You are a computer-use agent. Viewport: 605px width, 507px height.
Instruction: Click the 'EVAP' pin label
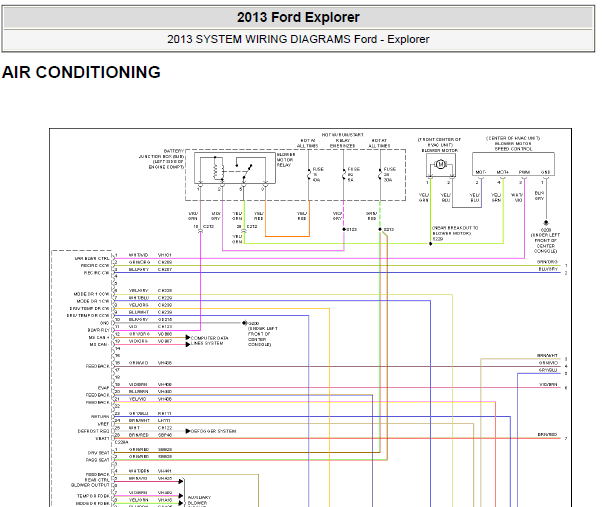104,388
